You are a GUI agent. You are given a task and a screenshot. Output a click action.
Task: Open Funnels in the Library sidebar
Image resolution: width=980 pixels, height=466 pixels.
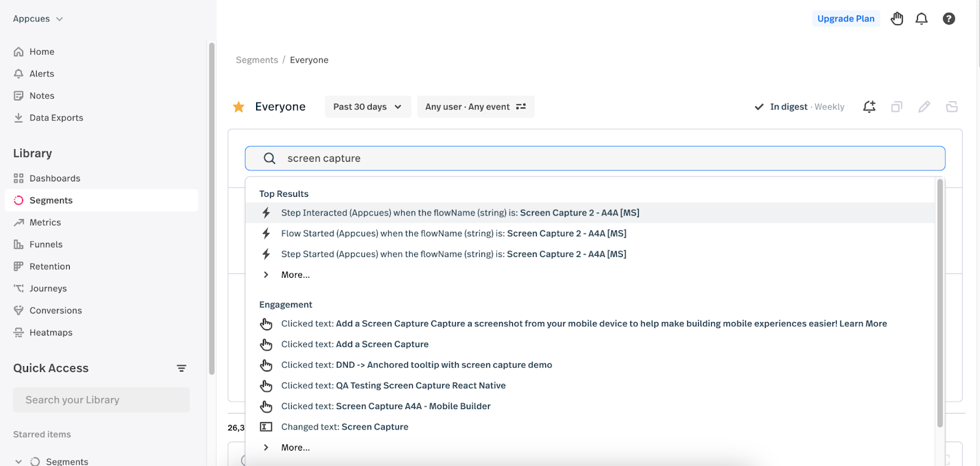pyautogui.click(x=46, y=245)
